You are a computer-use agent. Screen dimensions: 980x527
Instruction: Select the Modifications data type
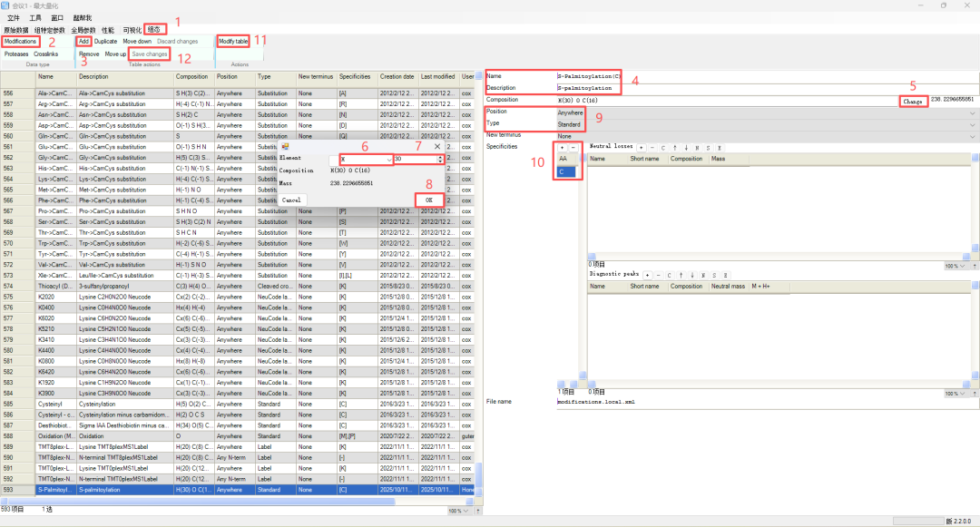(21, 41)
